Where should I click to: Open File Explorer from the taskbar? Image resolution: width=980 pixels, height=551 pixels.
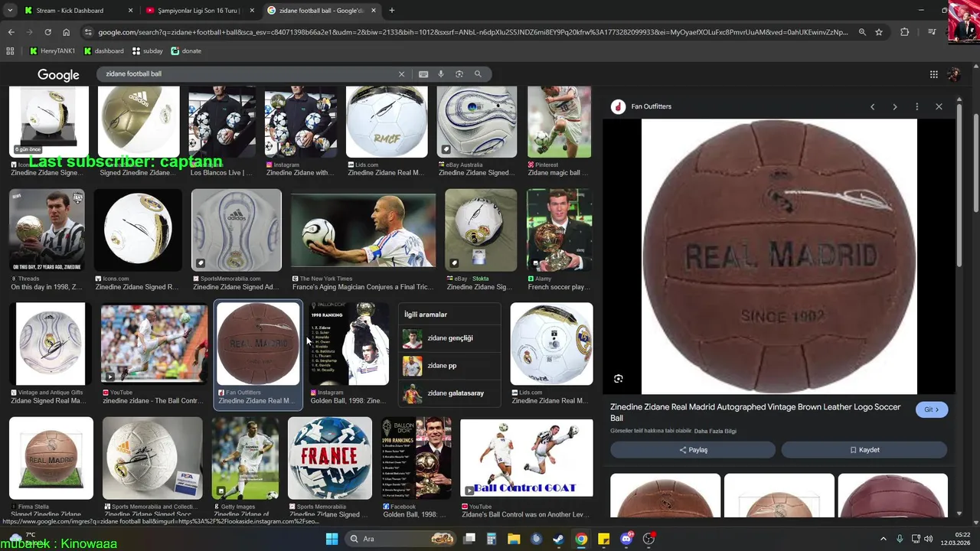click(514, 539)
